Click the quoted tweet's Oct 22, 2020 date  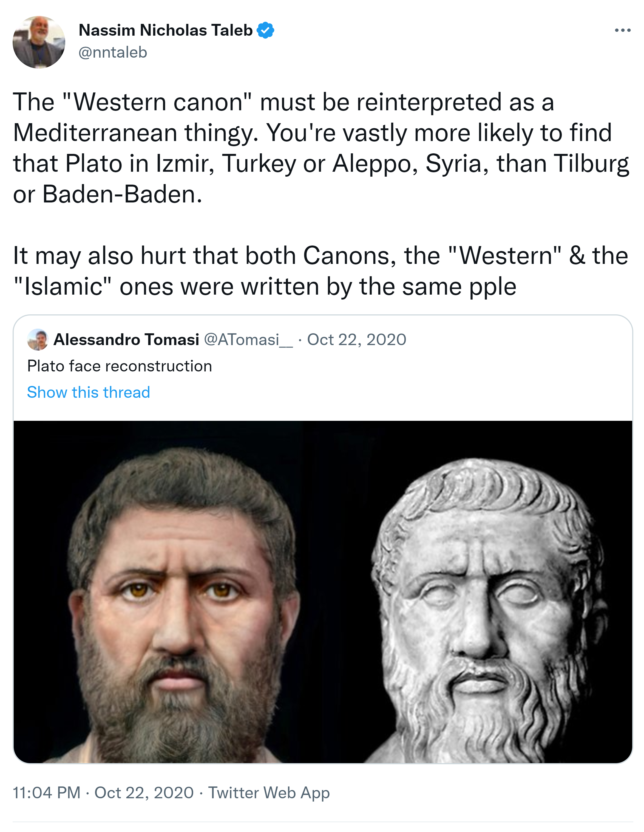click(356, 339)
